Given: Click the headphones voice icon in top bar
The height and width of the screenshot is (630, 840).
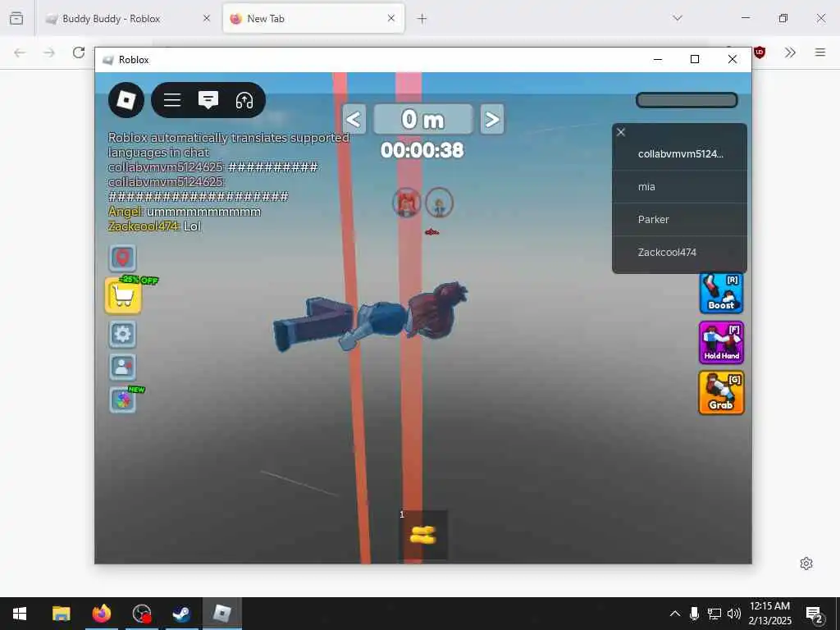Looking at the screenshot, I should click(244, 100).
